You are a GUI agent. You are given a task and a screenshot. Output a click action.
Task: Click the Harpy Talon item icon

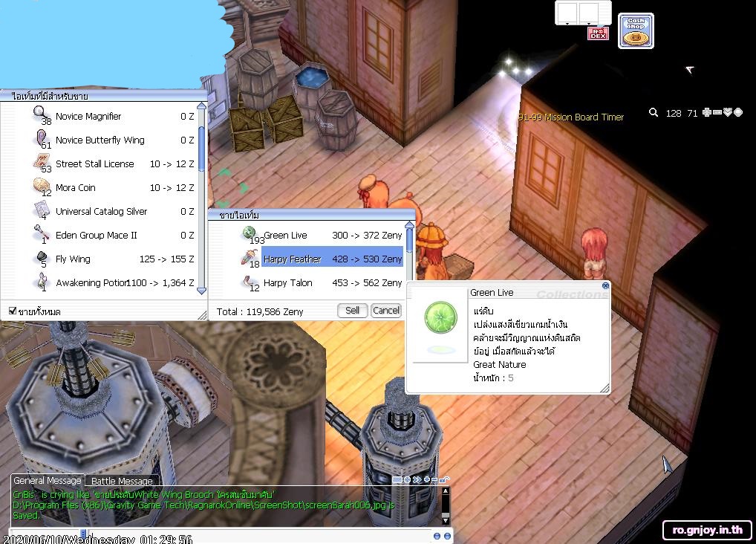[x=250, y=282]
